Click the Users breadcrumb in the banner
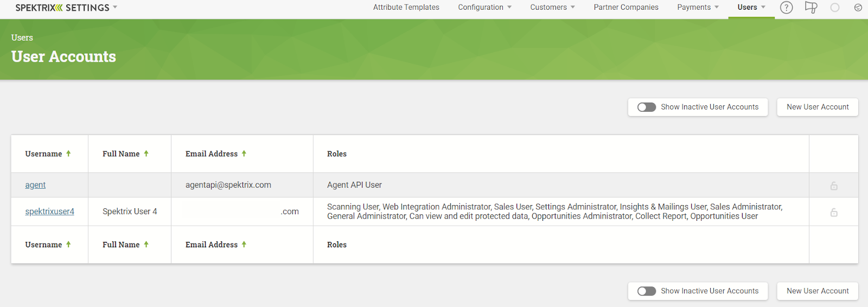This screenshot has height=307, width=868. click(22, 37)
